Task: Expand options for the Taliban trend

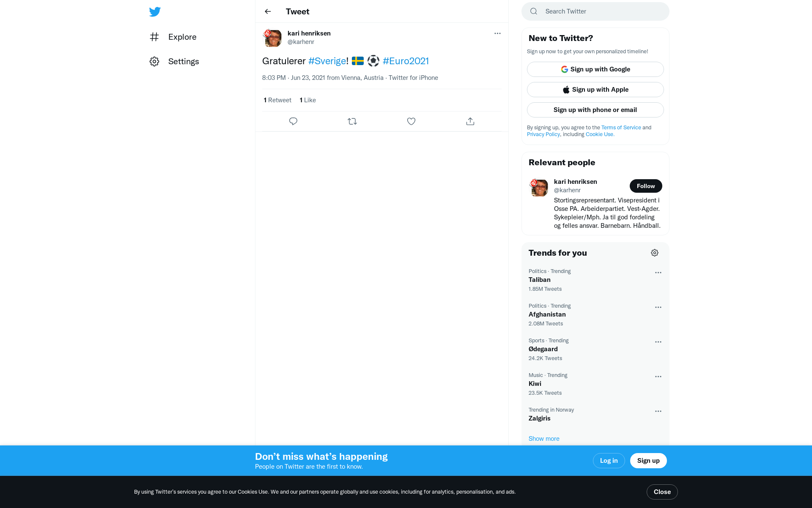Action: [658, 273]
